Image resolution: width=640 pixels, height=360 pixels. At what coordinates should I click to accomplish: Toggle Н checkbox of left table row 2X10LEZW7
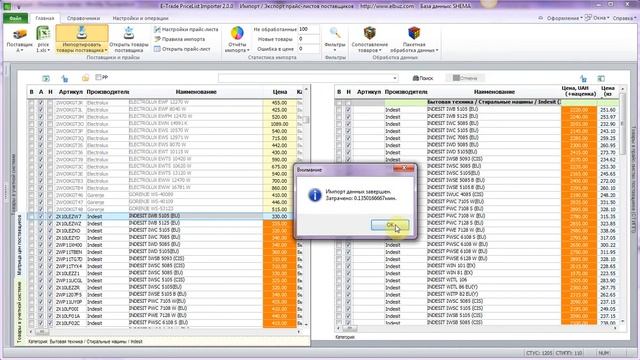pyautogui.click(x=50, y=216)
